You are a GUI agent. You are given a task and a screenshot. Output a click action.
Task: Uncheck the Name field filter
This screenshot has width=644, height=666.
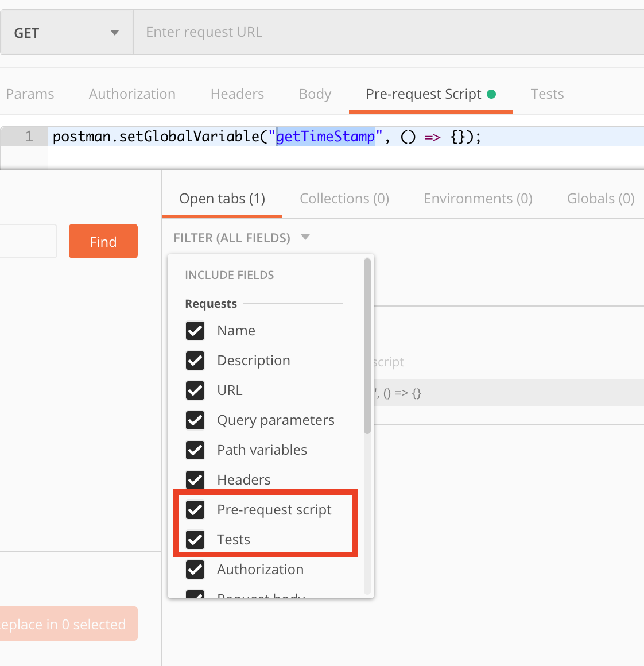tap(195, 330)
